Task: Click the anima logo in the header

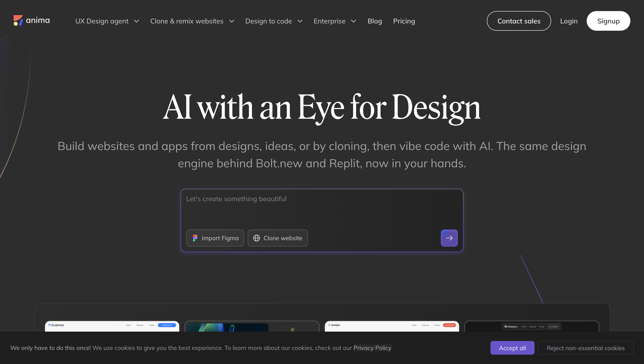Action: coord(32,20)
